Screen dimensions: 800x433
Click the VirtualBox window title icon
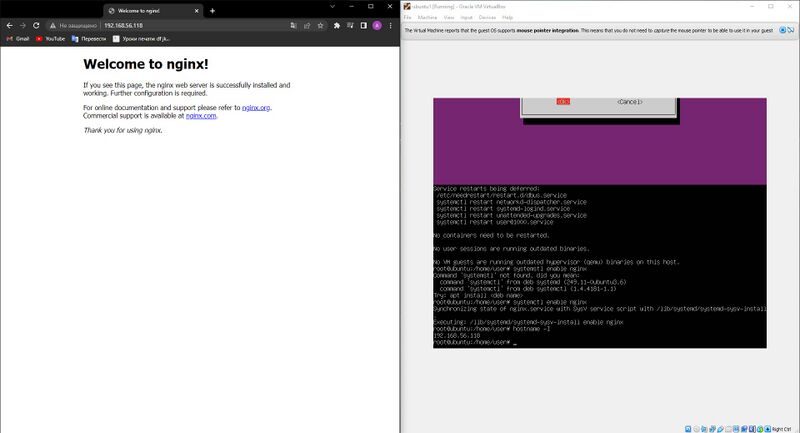click(x=407, y=7)
